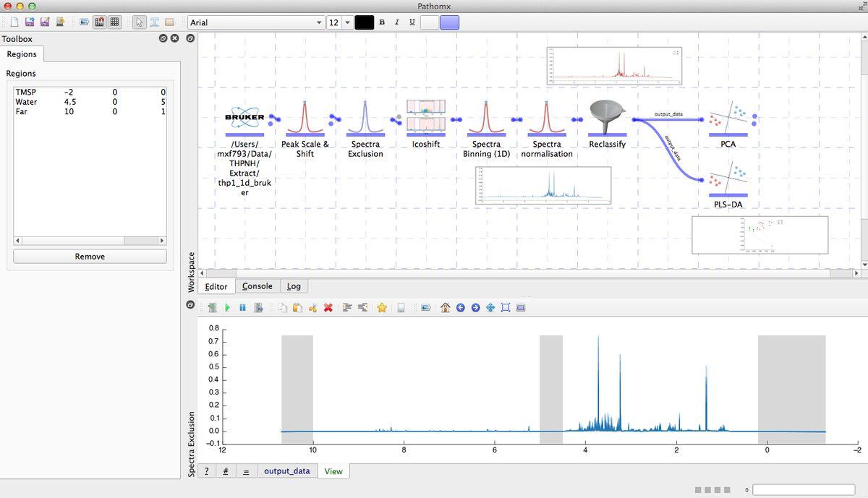Viewport: 868px width, 498px height.
Task: Select the Spectra normalisation node
Action: pos(547,119)
